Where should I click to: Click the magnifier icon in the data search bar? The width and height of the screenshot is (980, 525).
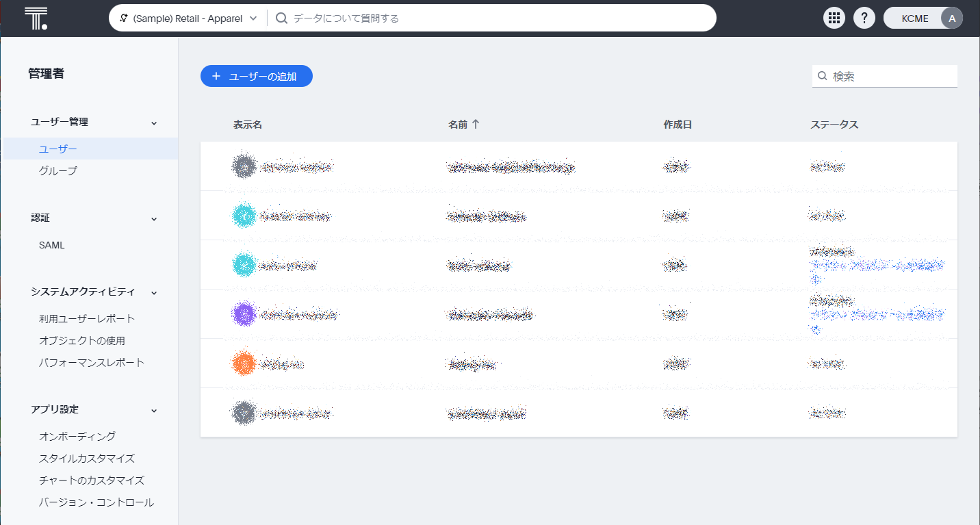point(281,18)
